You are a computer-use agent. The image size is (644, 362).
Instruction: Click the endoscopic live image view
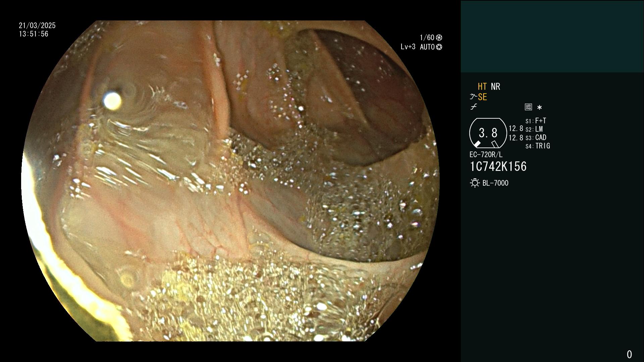[230, 181]
